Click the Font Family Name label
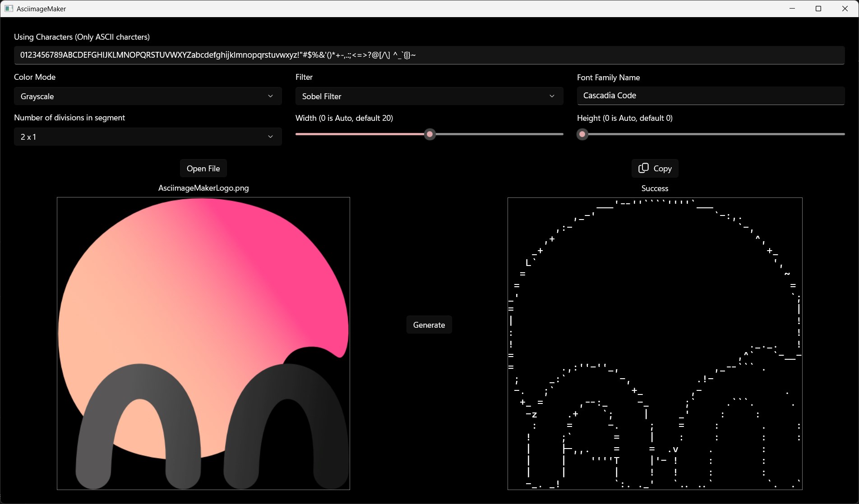This screenshot has width=859, height=504. coord(609,78)
